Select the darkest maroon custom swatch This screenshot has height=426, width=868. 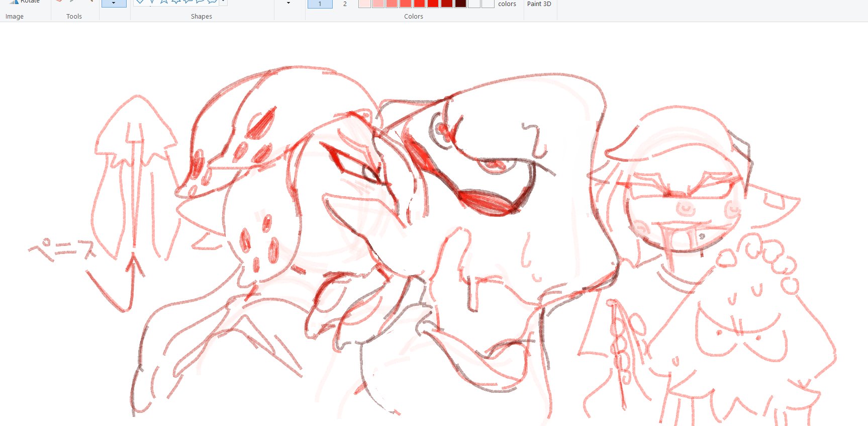click(460, 4)
